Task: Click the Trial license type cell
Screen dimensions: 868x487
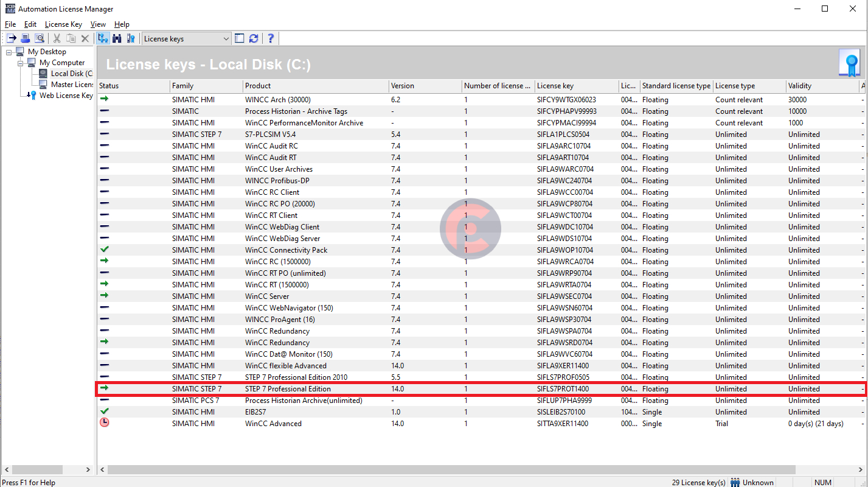Action: coord(721,424)
